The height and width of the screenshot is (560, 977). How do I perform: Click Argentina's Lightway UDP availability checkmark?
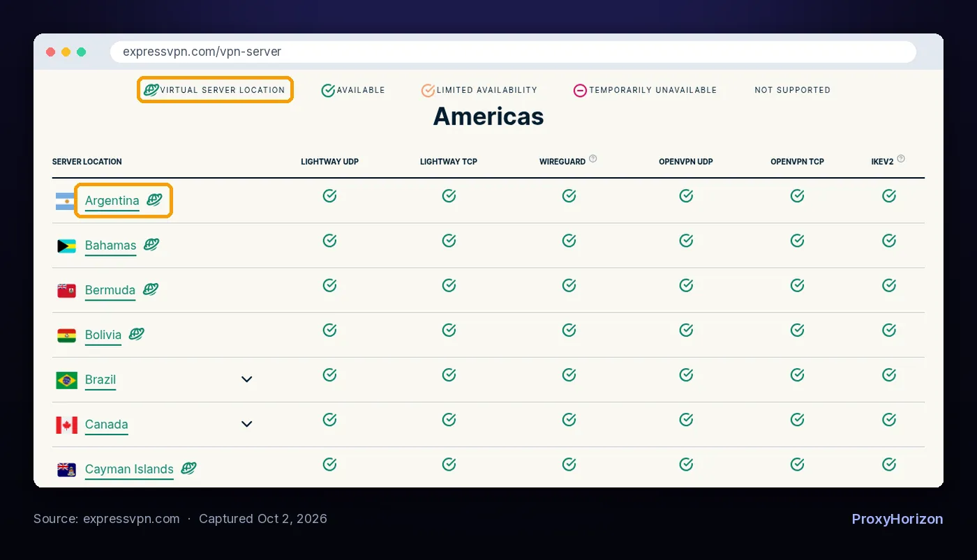click(x=330, y=196)
